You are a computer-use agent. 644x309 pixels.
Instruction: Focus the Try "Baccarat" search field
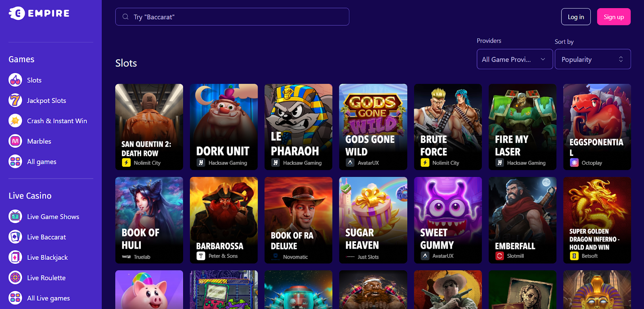(232, 17)
